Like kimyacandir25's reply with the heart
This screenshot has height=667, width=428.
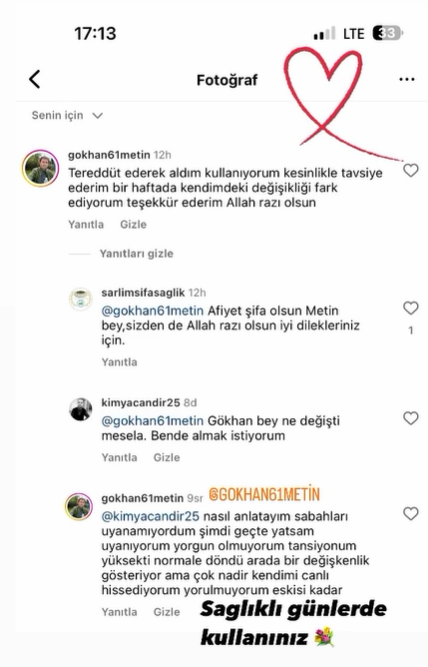[x=411, y=418]
